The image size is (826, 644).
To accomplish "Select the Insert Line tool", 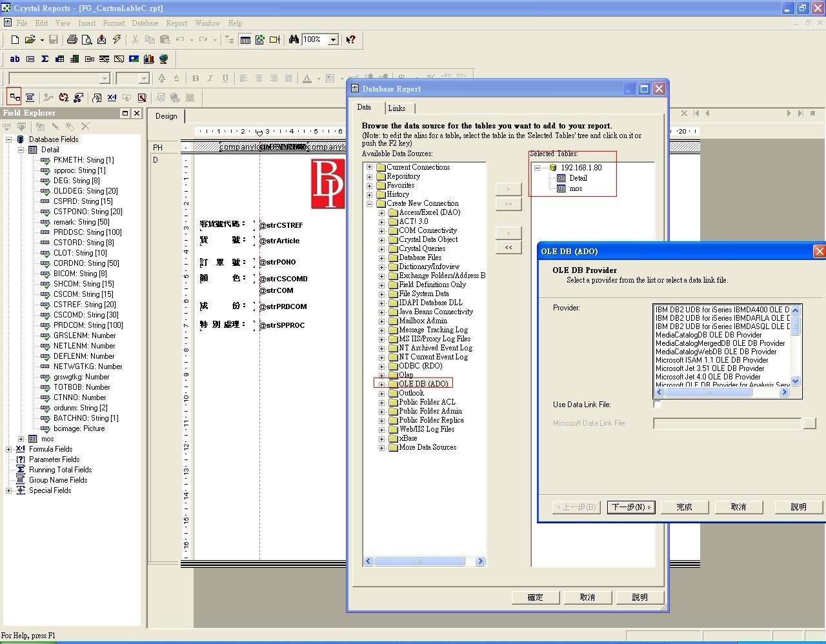I will pyautogui.click(x=104, y=59).
